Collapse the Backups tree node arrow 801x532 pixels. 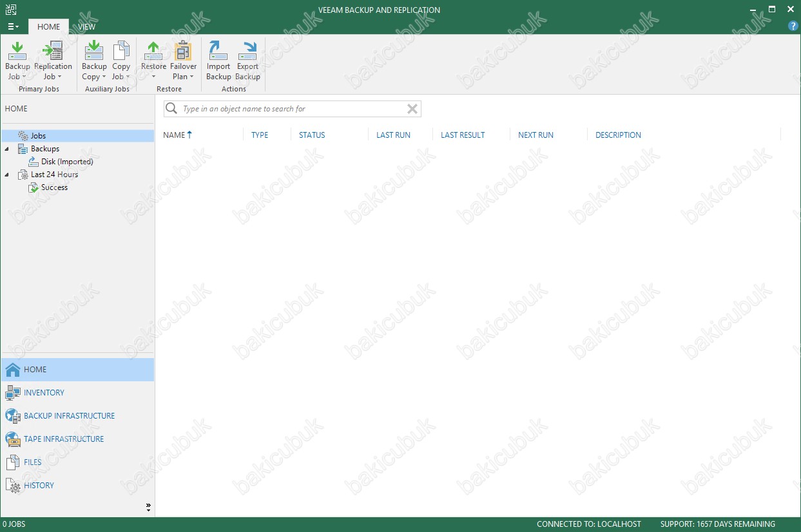[x=7, y=149]
